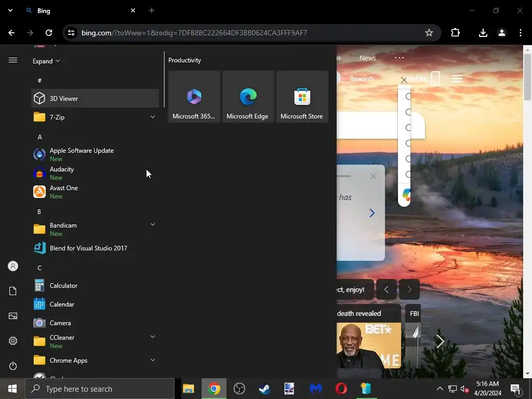Click the user account icon in Start sidebar

pyautogui.click(x=13, y=266)
